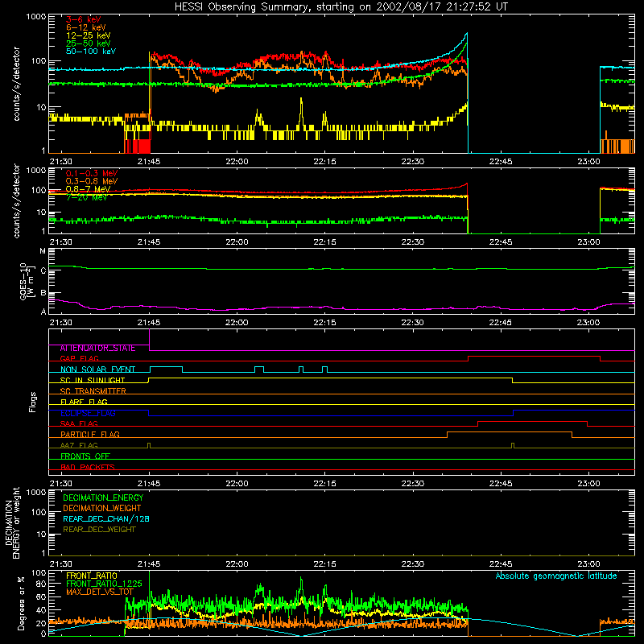644x644 pixels.
Task: Select the SAA_FLAG label
Action: click(79, 424)
